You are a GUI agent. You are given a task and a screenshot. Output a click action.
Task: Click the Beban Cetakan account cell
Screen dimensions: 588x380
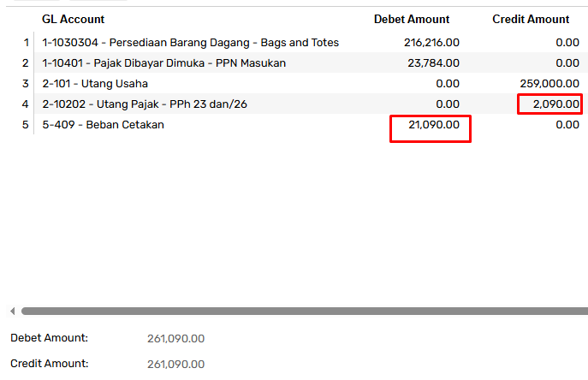(x=103, y=125)
